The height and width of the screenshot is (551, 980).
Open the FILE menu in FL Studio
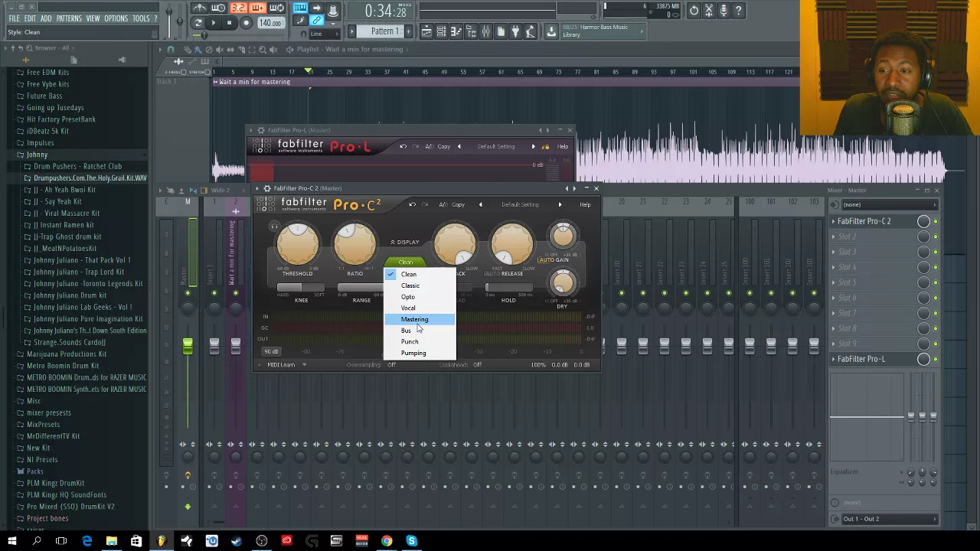(x=14, y=18)
